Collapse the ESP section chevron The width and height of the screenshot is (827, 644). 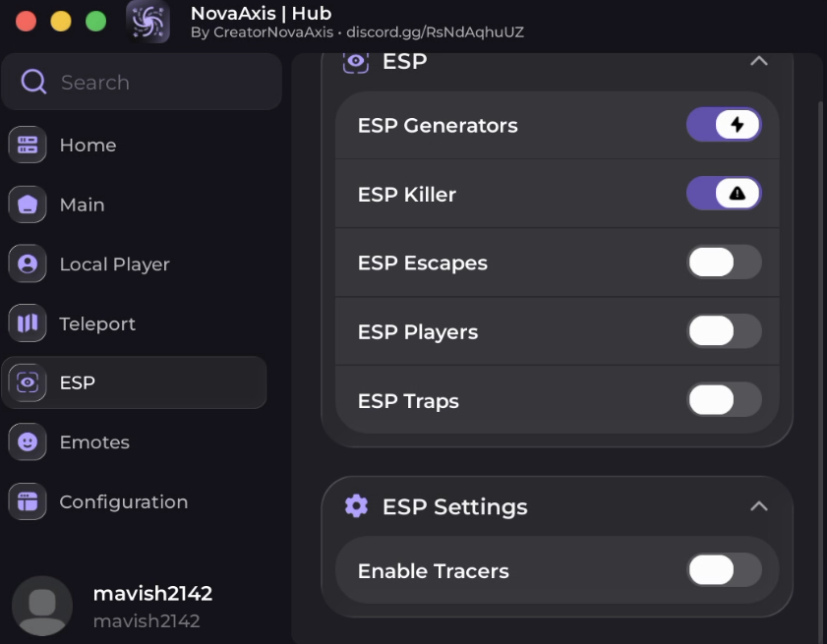[758, 61]
